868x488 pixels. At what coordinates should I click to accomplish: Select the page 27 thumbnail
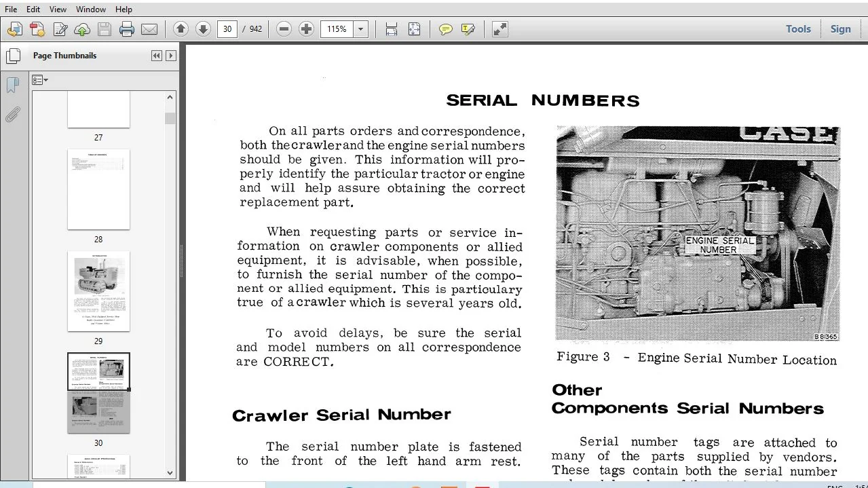(x=98, y=111)
